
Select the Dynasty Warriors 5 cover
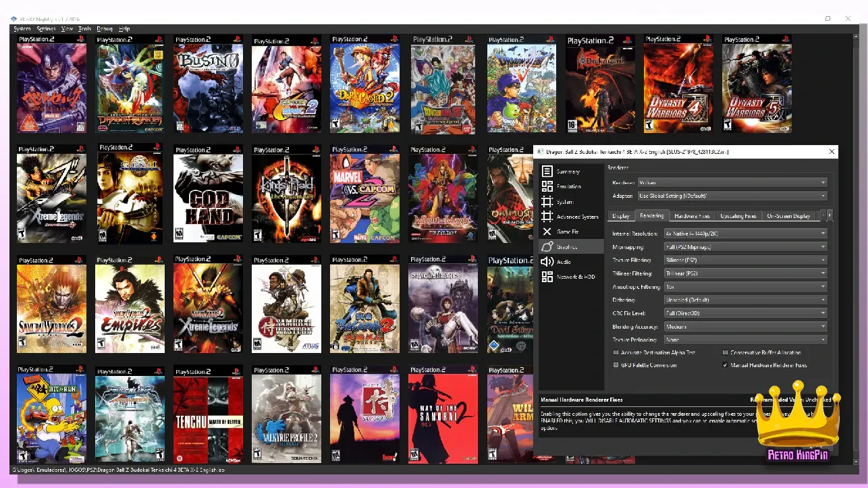pos(757,84)
